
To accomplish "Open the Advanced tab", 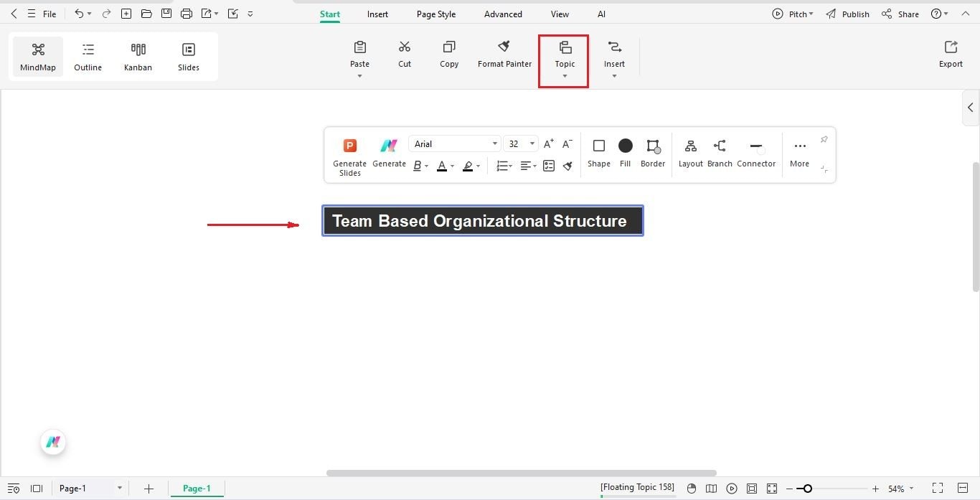I will (x=503, y=14).
